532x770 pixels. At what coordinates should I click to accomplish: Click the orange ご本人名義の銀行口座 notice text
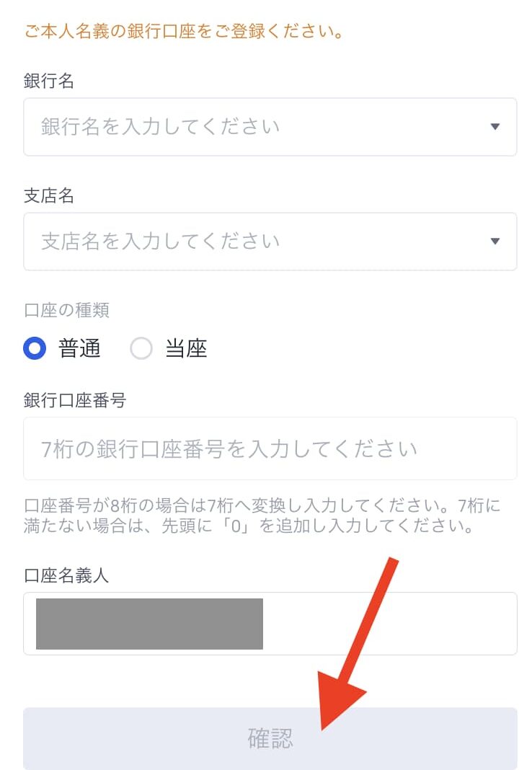tap(184, 31)
